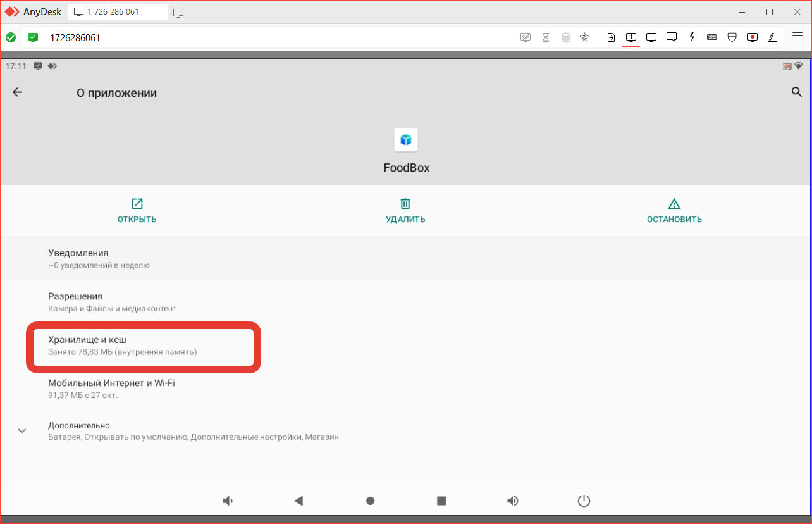
Task: Click the green secure session icon
Action: [33, 37]
